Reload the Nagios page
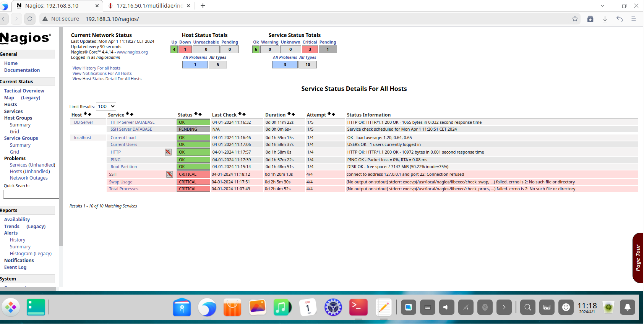 click(x=30, y=19)
